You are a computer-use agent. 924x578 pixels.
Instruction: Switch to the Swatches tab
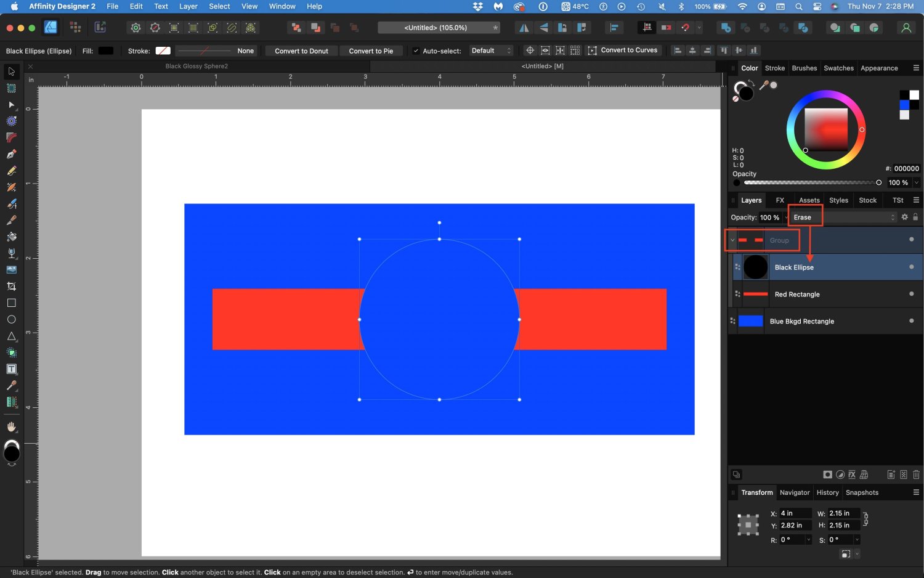(838, 68)
